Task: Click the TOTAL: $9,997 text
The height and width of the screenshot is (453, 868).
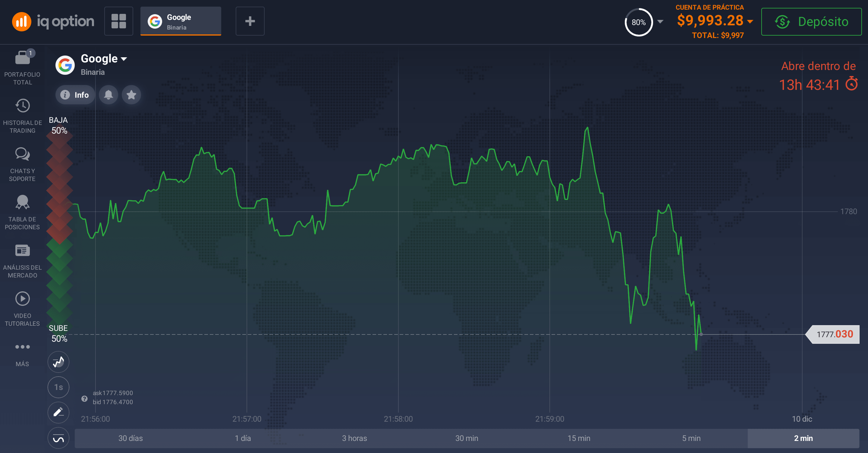Action: pyautogui.click(x=718, y=35)
